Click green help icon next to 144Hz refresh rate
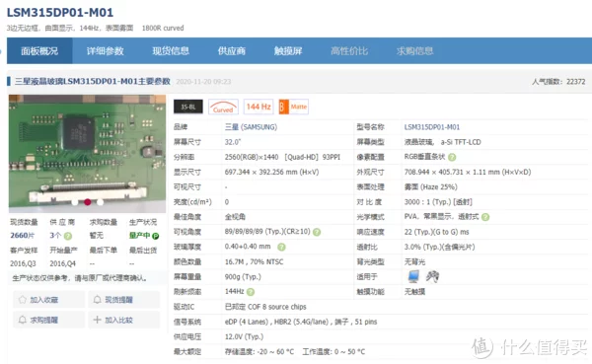This screenshot has height=364, width=592. [251, 292]
